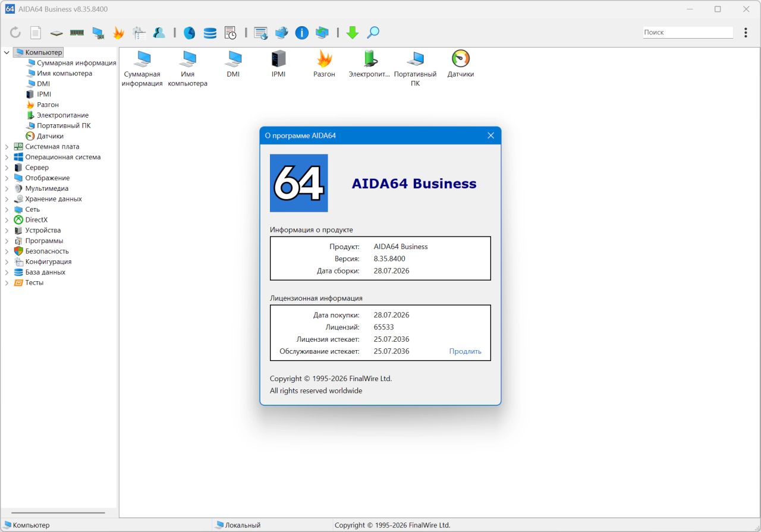Click the license count value 65533

[x=383, y=327]
